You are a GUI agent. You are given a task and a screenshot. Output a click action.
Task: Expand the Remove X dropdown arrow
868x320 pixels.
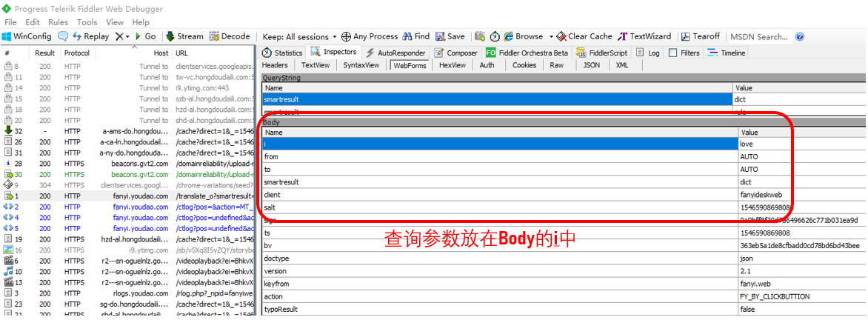coord(127,36)
